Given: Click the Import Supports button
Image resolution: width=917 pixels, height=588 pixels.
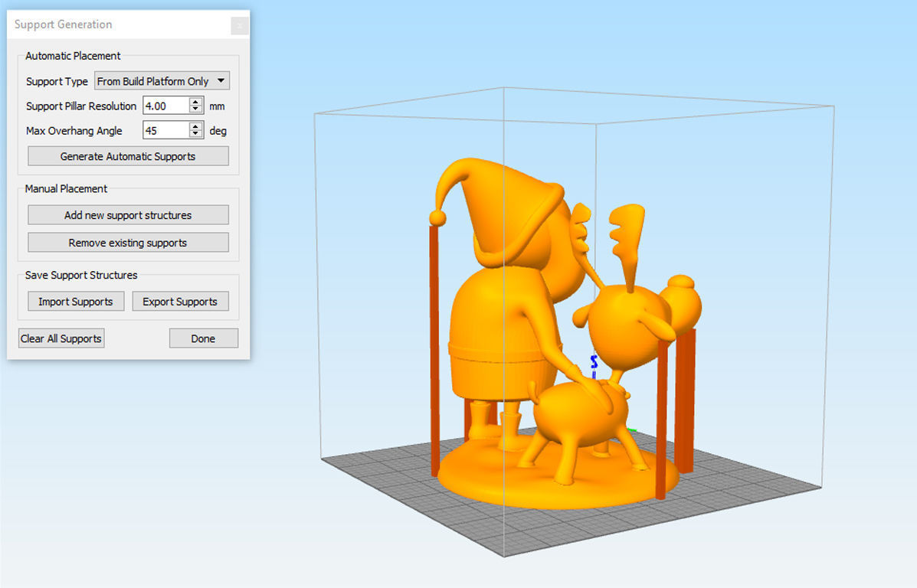Looking at the screenshot, I should pos(76,302).
